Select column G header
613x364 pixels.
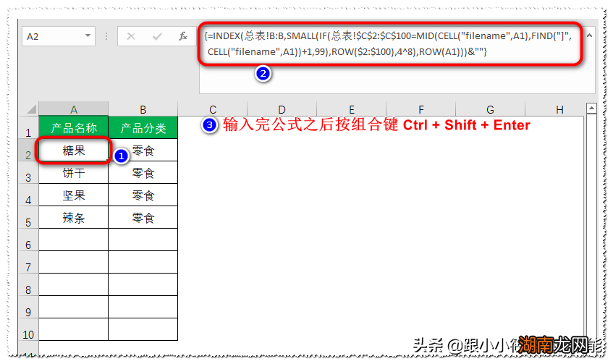pyautogui.click(x=490, y=109)
